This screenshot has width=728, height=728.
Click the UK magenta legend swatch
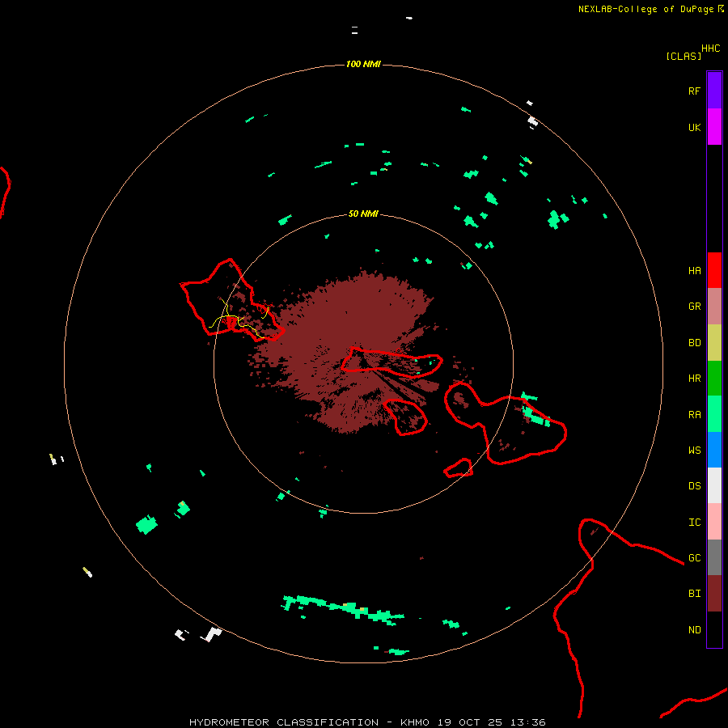tap(714, 127)
